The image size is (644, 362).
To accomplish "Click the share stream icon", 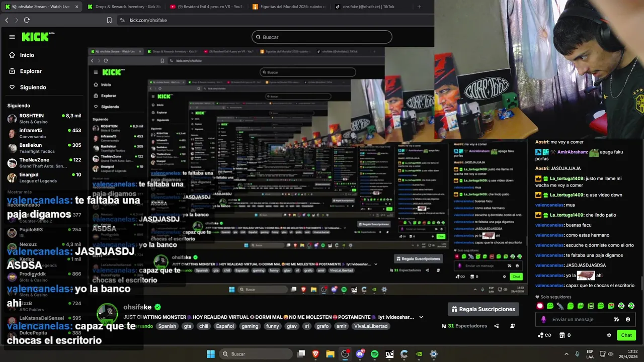I will (497, 326).
